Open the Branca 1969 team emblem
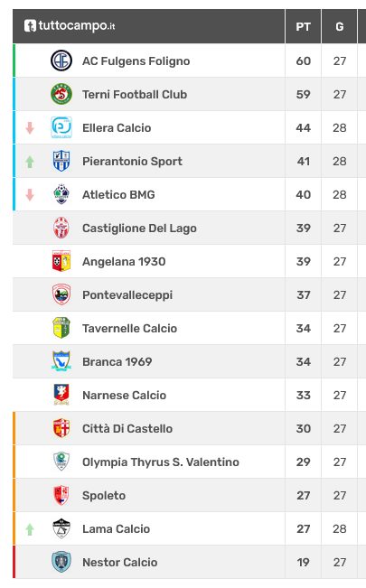Screen dimensions: 366x588 click(x=61, y=361)
